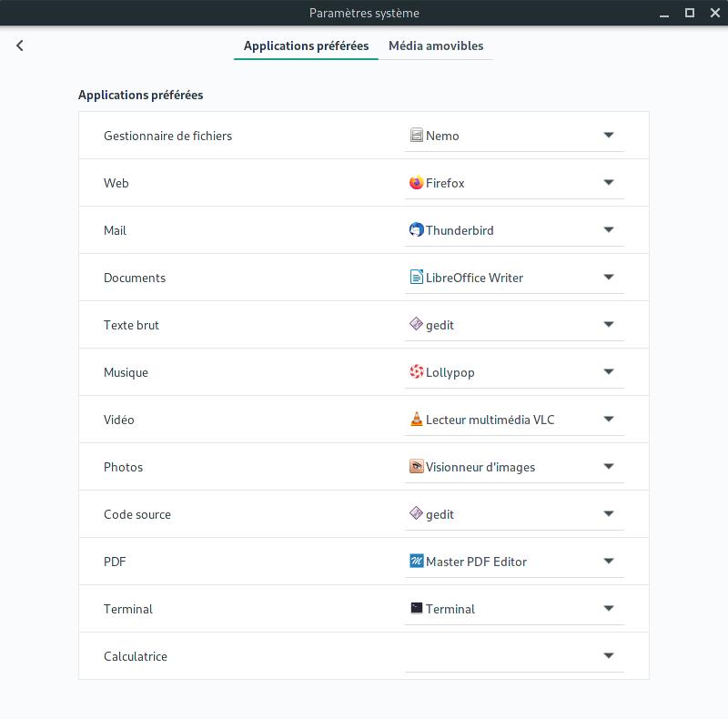Image resolution: width=728 pixels, height=719 pixels.
Task: Close the Paramètres système window
Action: (715, 13)
